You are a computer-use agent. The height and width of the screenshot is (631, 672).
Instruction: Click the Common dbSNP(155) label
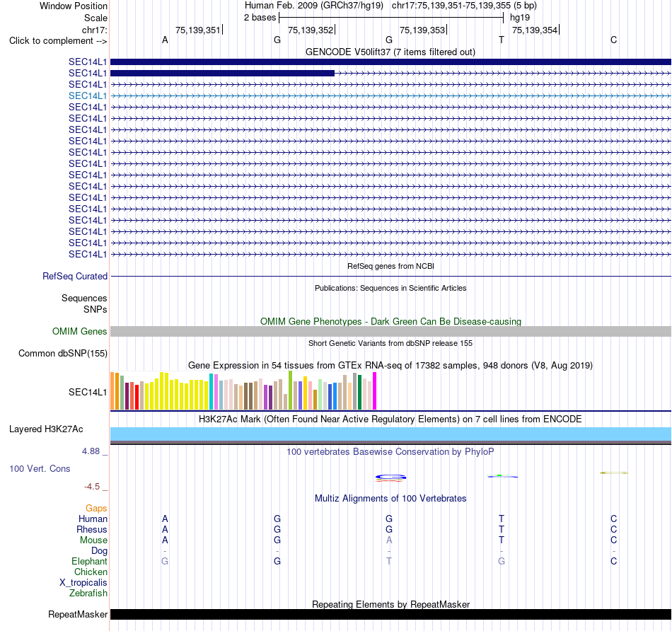[x=62, y=353]
